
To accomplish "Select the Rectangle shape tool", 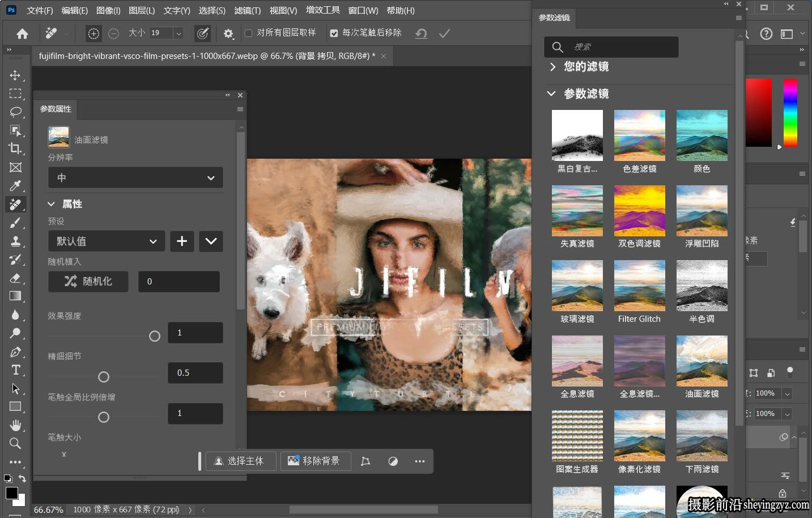I will (15, 406).
